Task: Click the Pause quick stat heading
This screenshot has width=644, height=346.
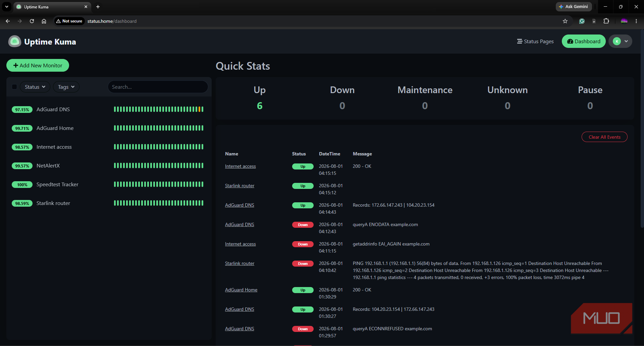Action: 590,90
